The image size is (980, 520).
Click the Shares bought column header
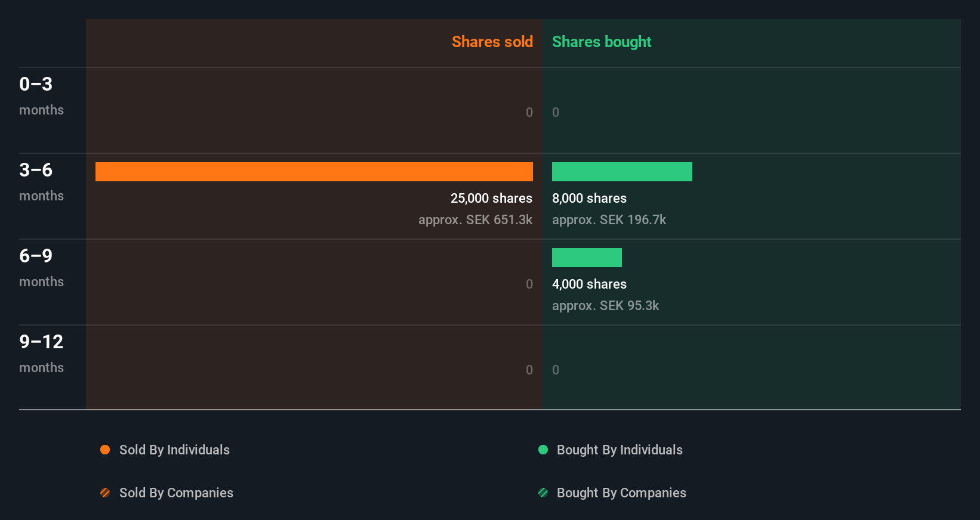pos(602,42)
